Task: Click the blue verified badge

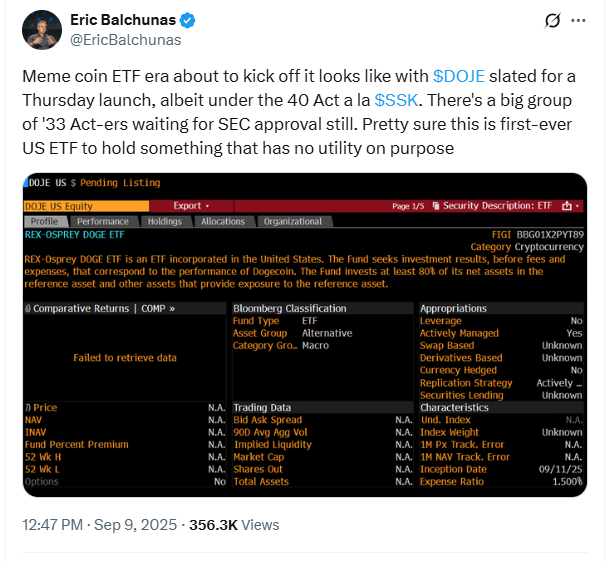Action: [188, 20]
